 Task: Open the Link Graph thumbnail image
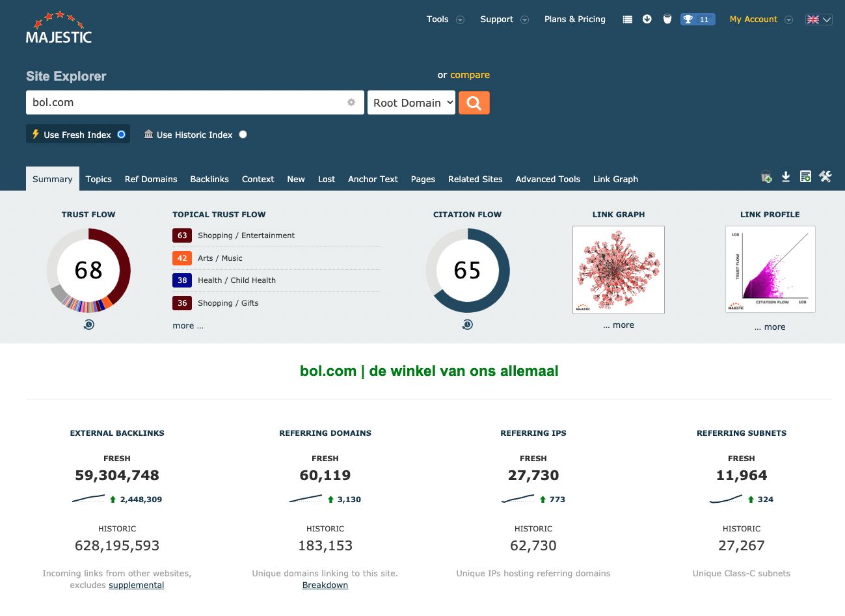click(x=619, y=270)
